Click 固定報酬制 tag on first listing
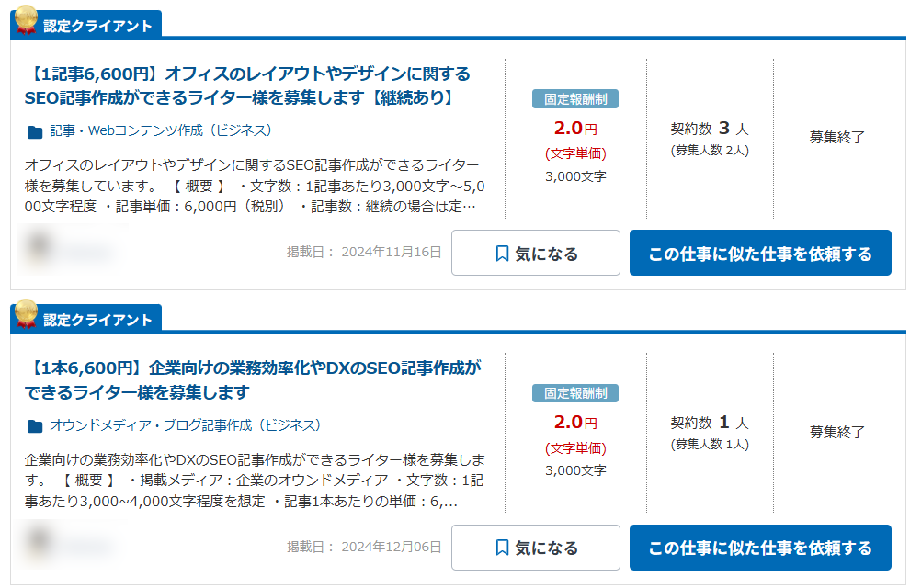 click(575, 99)
